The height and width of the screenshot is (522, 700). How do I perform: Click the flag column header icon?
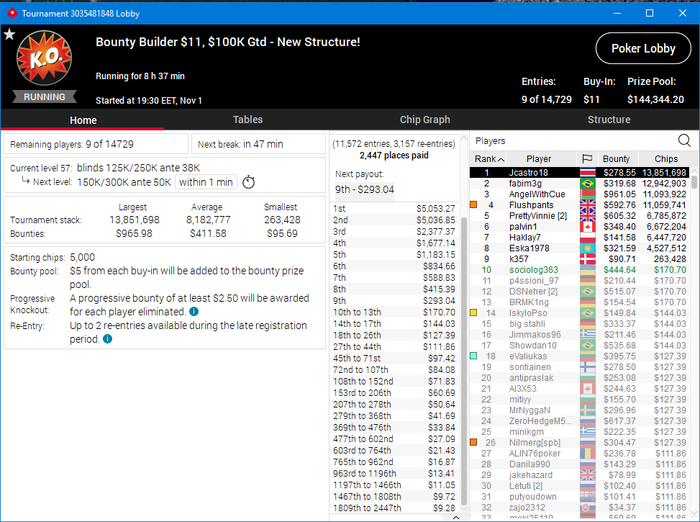(587, 159)
